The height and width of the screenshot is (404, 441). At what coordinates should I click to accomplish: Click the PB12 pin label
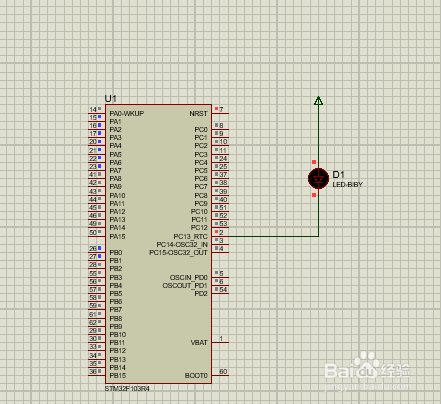point(118,350)
